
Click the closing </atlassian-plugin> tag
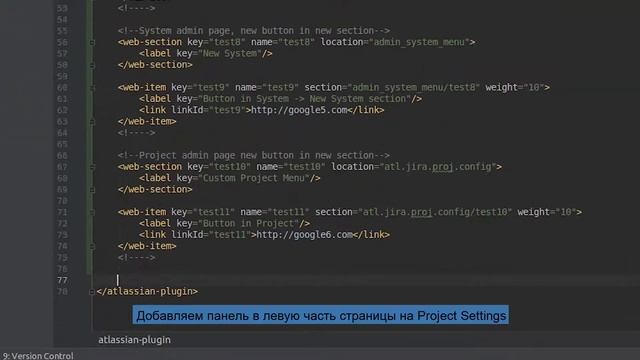pos(147,291)
